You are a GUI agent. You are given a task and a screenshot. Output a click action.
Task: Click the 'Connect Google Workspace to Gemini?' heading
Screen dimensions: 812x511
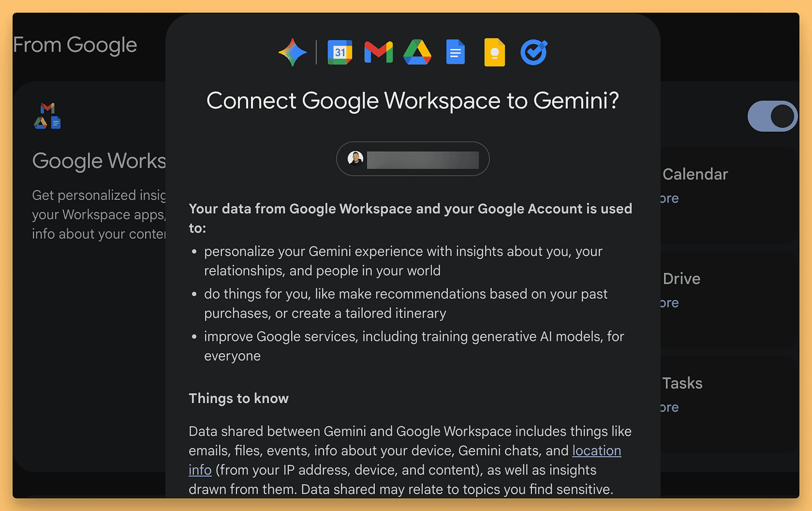(413, 101)
